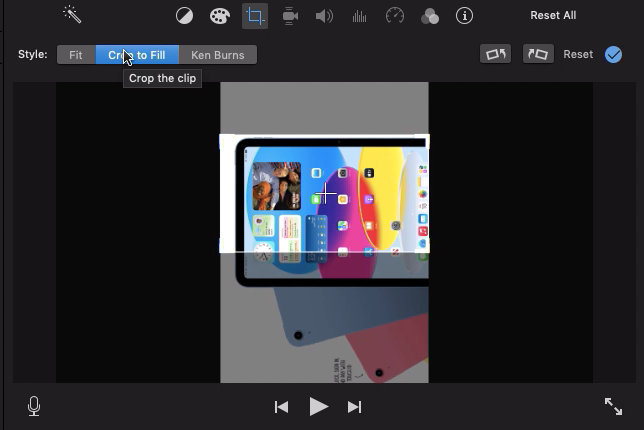Open noise reduction and equalizer
The image size is (644, 430).
(x=359, y=16)
